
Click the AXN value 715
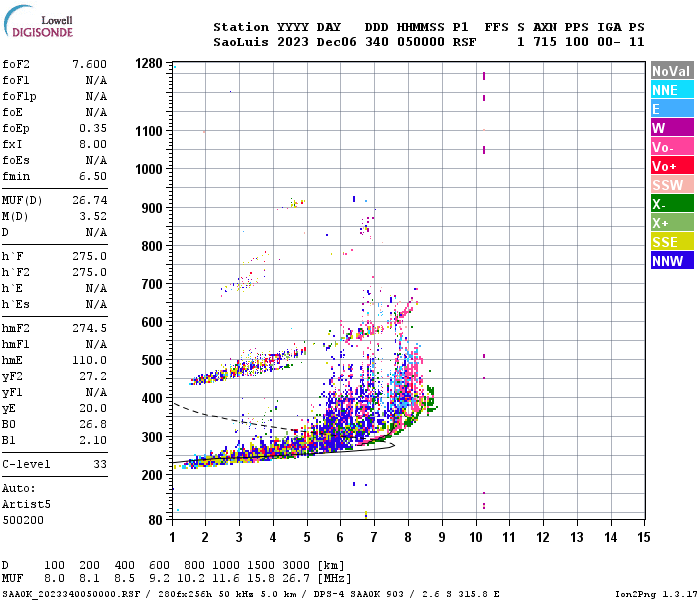pyautogui.click(x=545, y=42)
